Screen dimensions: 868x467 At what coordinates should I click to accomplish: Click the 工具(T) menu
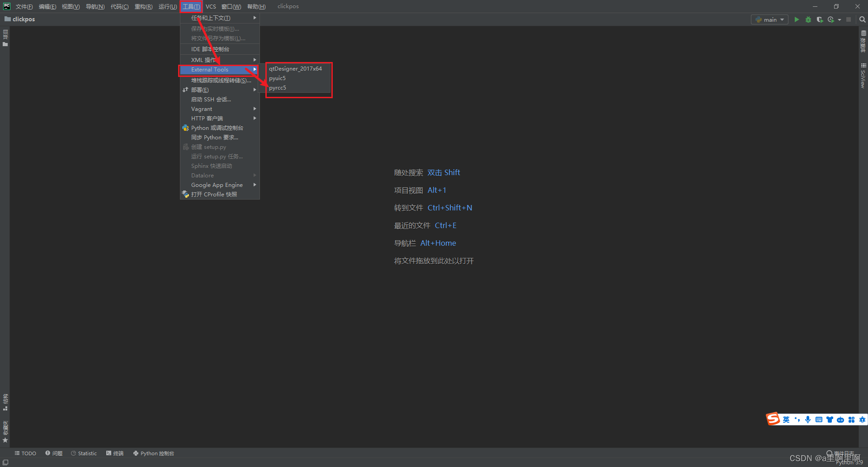pos(191,6)
